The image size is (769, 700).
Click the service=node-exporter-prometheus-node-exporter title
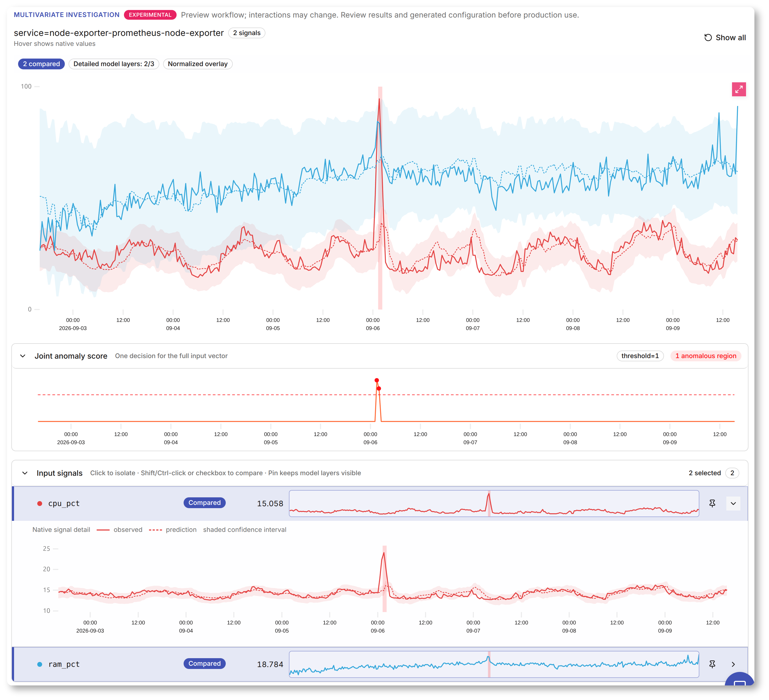(x=119, y=33)
